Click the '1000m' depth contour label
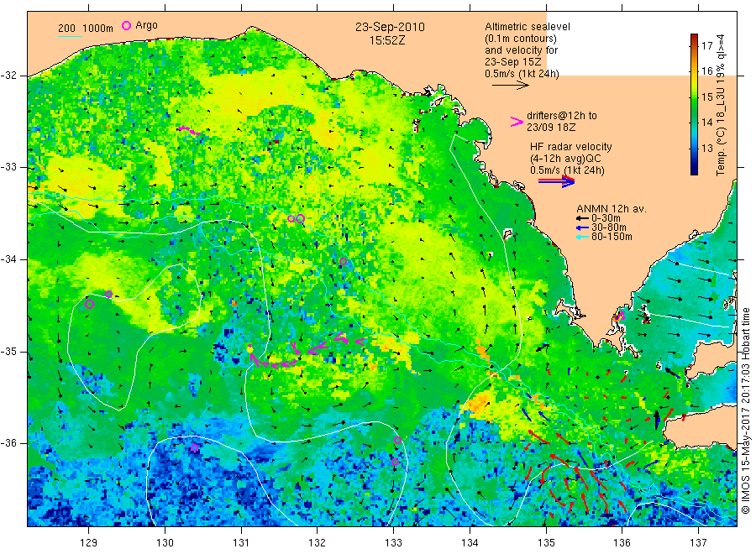The height and width of the screenshot is (554, 756). point(98,29)
